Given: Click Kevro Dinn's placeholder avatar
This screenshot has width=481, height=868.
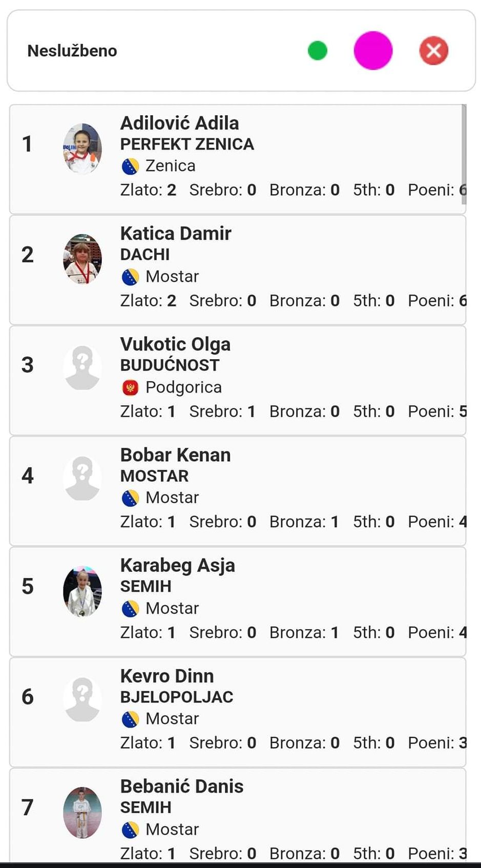Looking at the screenshot, I should tap(82, 699).
